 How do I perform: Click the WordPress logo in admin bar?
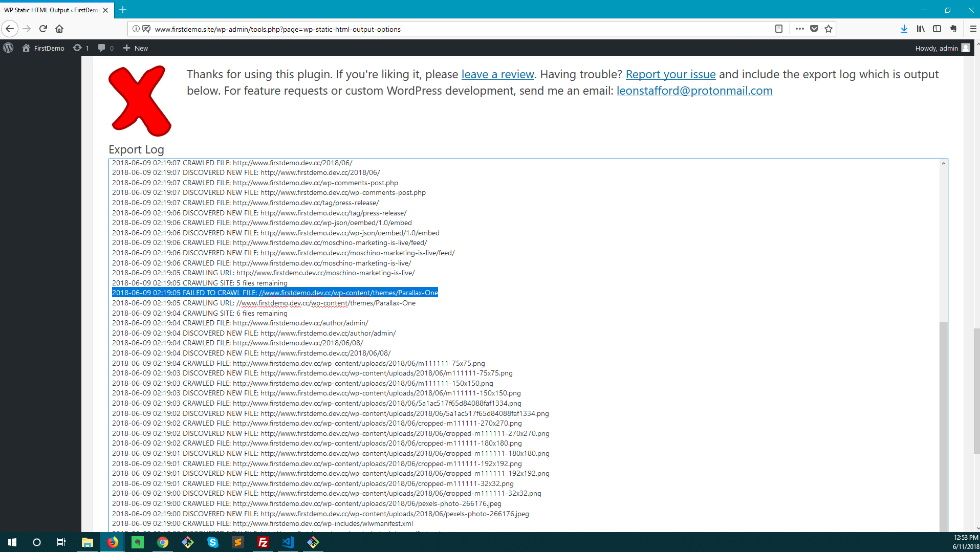tap(8, 48)
